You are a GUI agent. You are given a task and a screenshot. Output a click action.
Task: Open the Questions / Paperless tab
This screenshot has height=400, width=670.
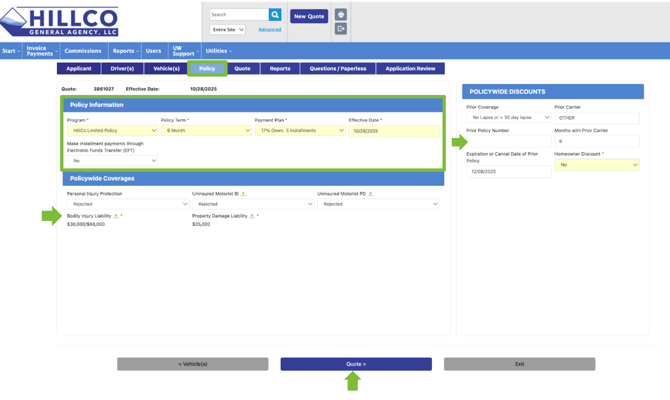tap(338, 69)
